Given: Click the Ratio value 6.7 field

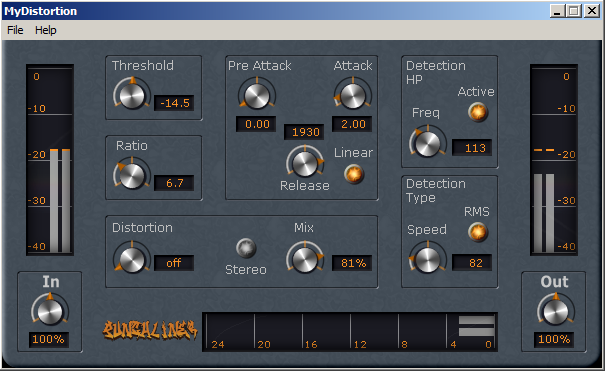Looking at the screenshot, I should tap(174, 183).
